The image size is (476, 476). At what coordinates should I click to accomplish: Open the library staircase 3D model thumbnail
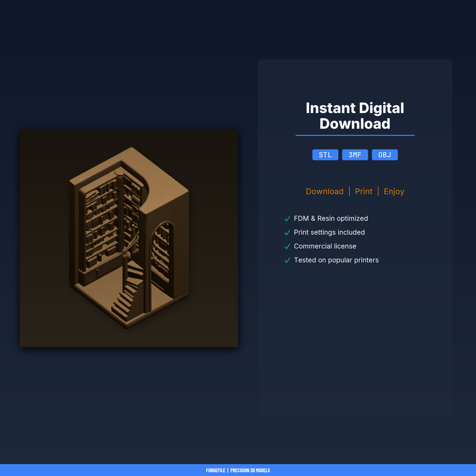click(x=129, y=238)
